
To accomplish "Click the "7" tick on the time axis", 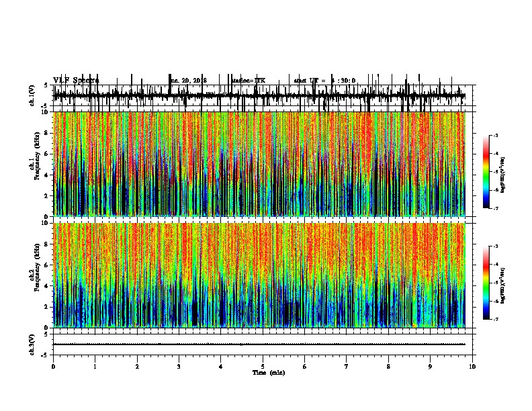I will coord(347,367).
